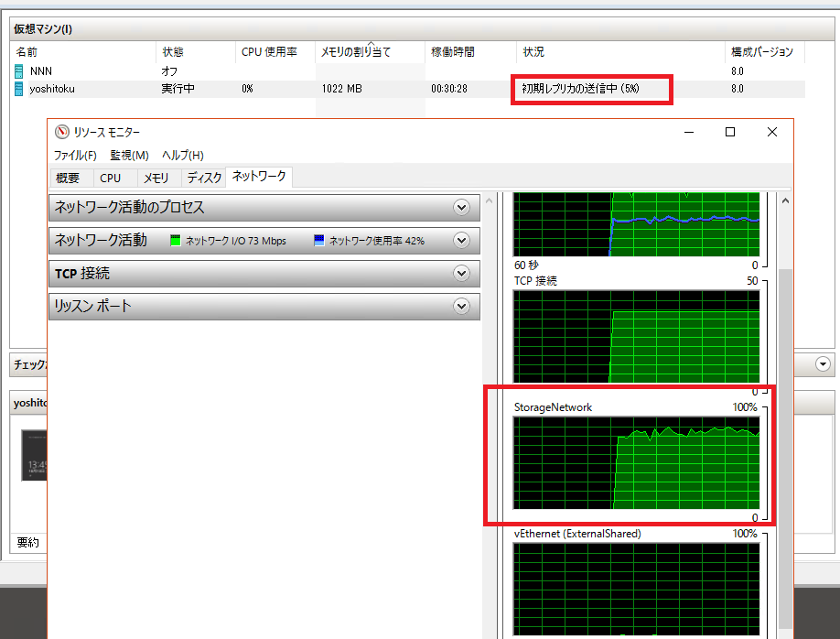
Task: Click the blue network usage legend square
Action: coord(318,241)
